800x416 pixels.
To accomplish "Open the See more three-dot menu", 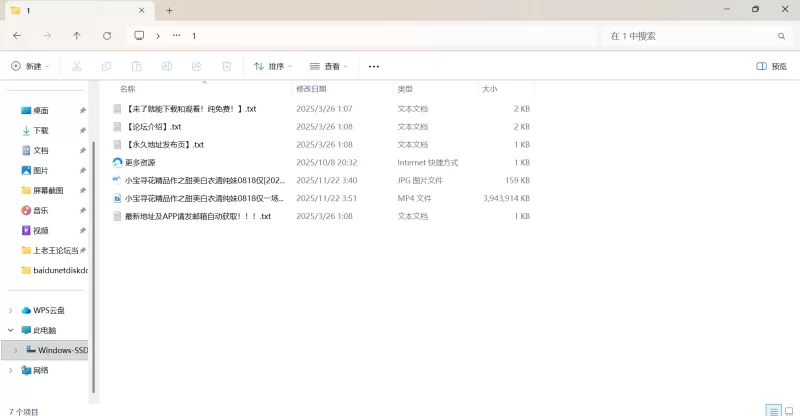I will point(374,66).
